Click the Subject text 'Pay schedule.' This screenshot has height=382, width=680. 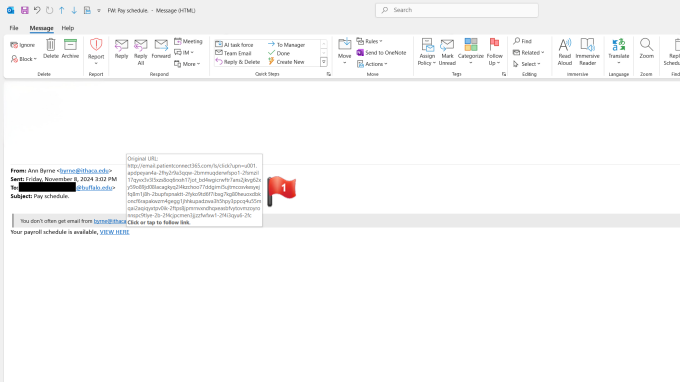pyautogui.click(x=51, y=196)
